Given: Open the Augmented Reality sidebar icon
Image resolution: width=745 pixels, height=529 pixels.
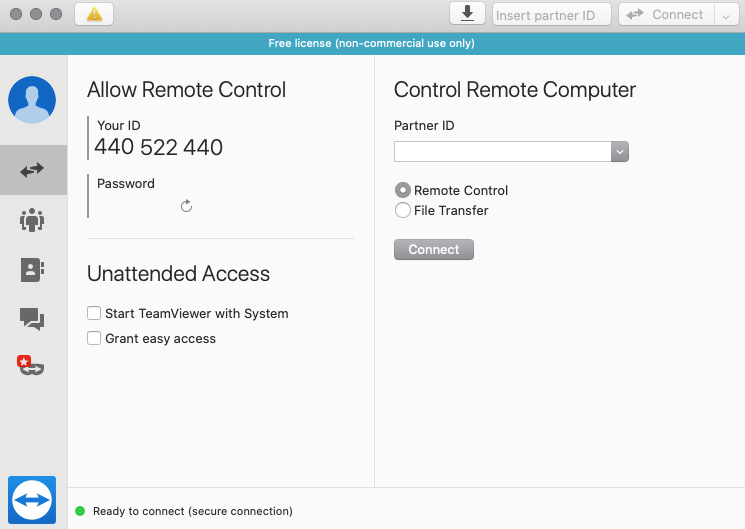Looking at the screenshot, I should pyautogui.click(x=32, y=366).
